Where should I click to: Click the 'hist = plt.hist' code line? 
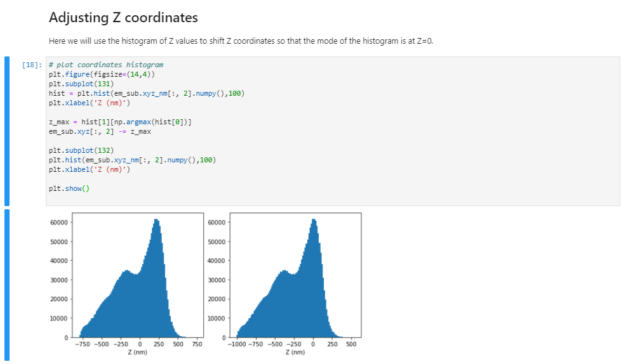click(x=147, y=93)
